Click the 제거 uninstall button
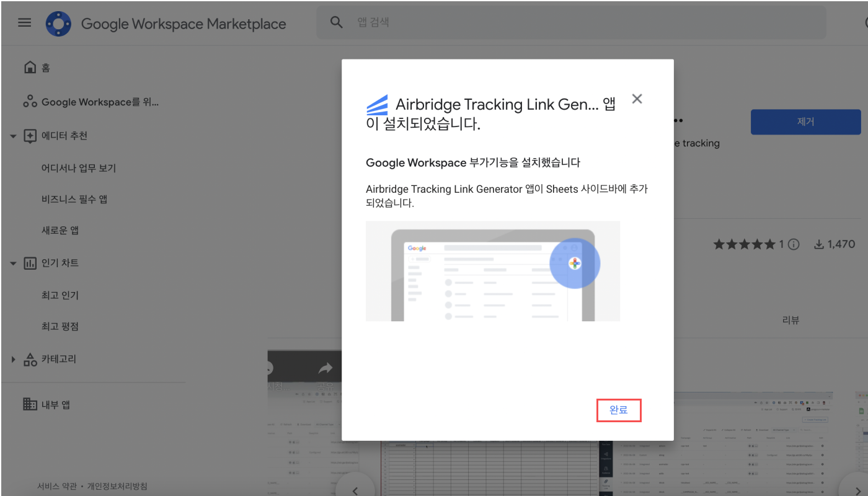This screenshot has height=496, width=868. [x=805, y=122]
